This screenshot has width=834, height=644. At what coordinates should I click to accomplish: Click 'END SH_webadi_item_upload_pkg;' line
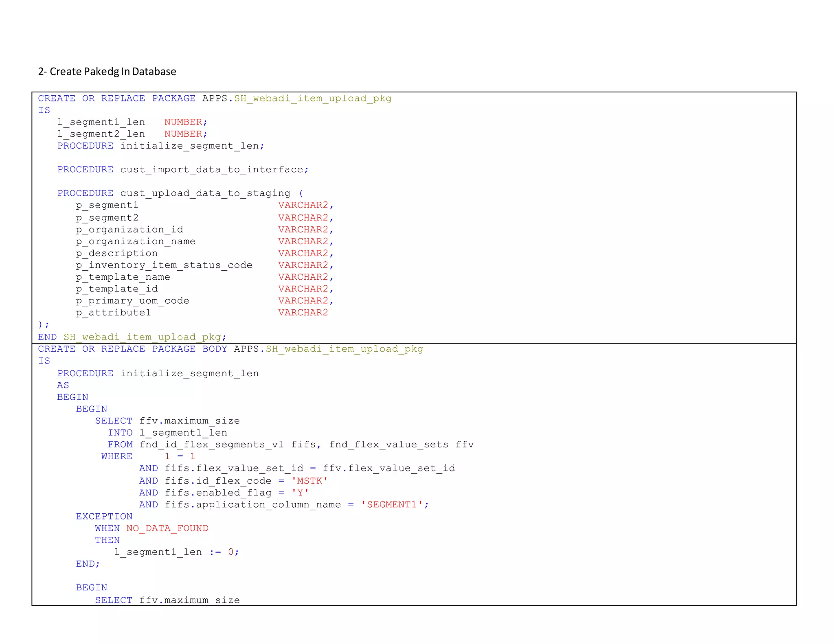point(132,337)
